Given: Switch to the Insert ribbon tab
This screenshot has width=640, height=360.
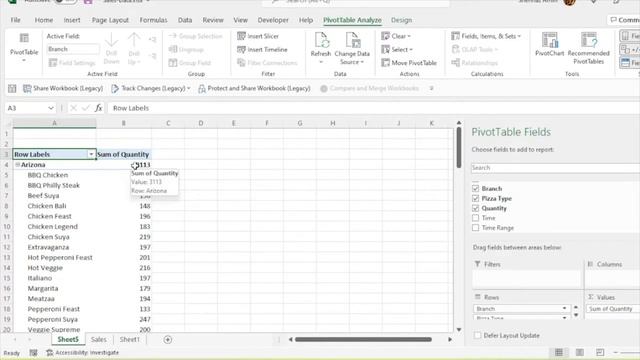Looking at the screenshot, I should (72, 20).
